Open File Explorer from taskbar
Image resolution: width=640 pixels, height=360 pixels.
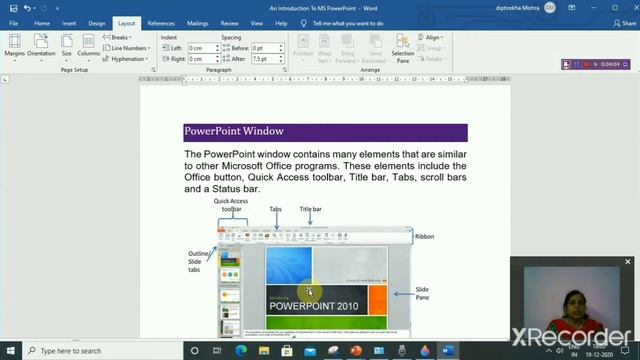click(x=264, y=351)
